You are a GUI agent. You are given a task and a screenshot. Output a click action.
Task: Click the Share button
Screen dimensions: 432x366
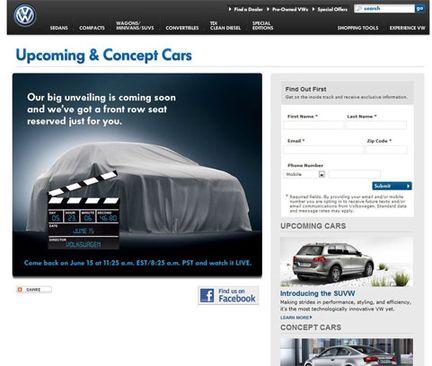tap(34, 290)
